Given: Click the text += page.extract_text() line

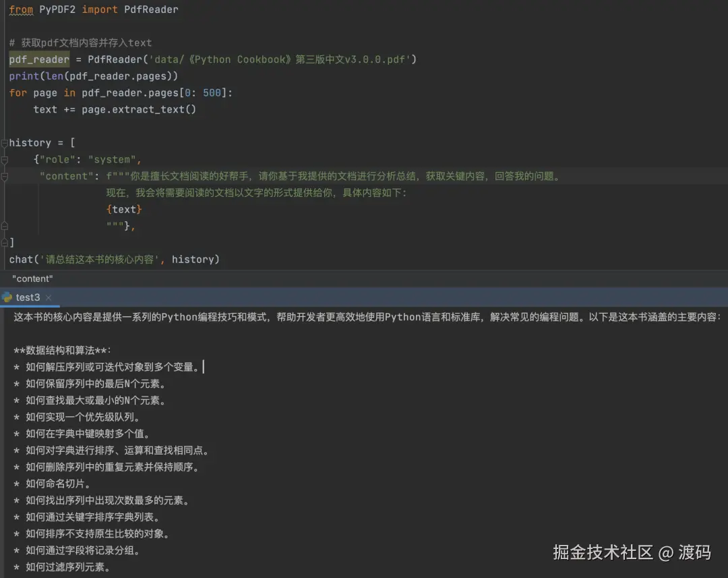Looking at the screenshot, I should 115,110.
